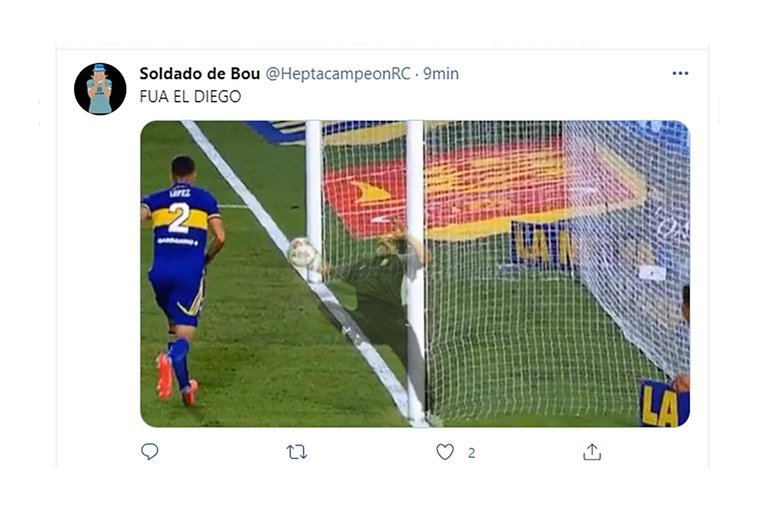Share the tweet using the upload arrow icon

[x=592, y=452]
